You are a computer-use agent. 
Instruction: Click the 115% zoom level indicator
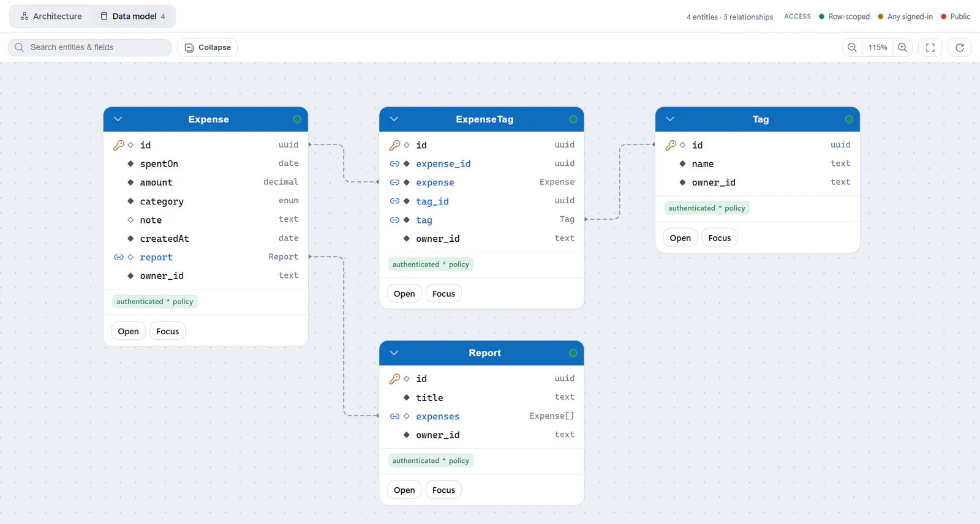tap(878, 47)
